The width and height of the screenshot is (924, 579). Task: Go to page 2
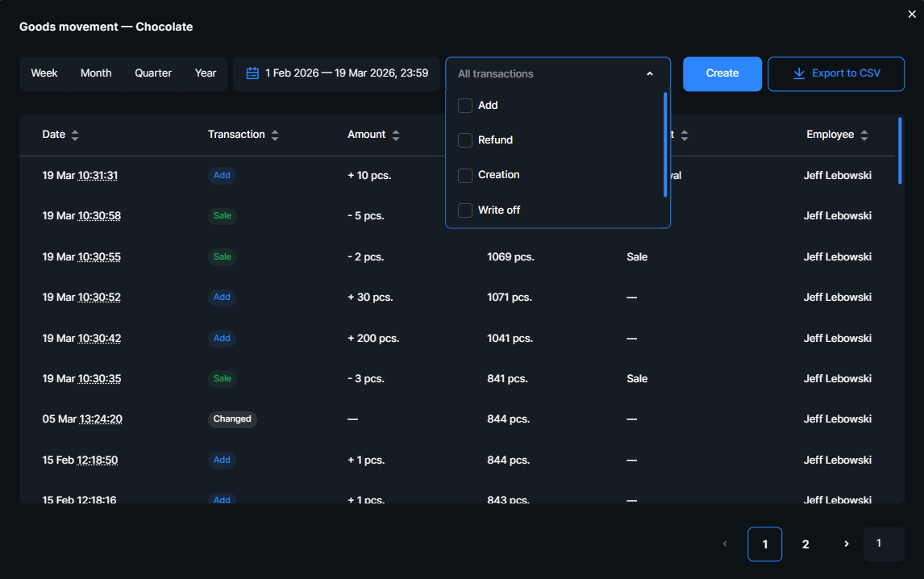click(x=805, y=544)
